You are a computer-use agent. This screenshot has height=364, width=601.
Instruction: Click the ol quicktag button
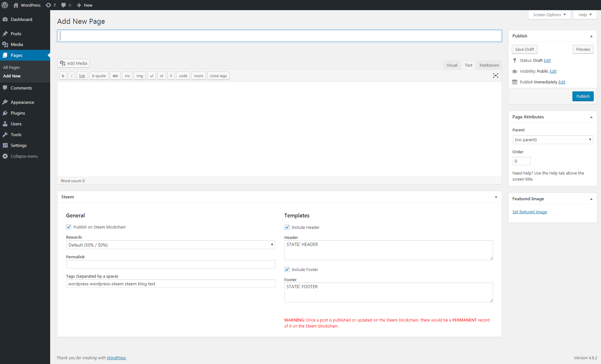(x=162, y=76)
